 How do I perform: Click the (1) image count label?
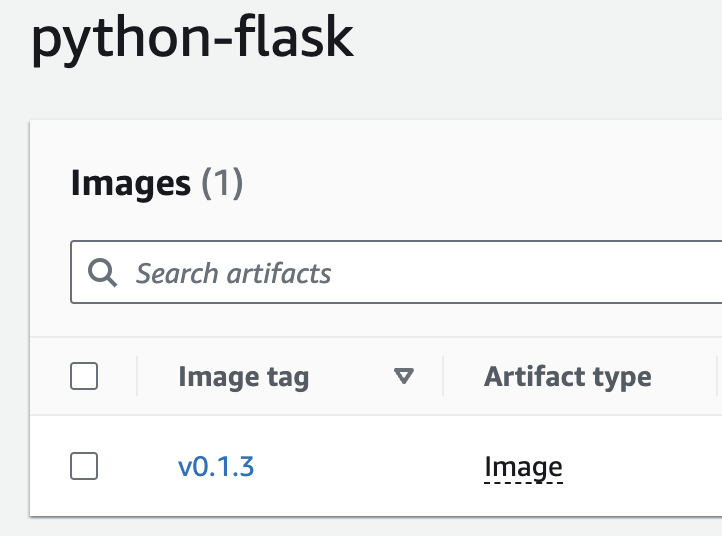[222, 183]
